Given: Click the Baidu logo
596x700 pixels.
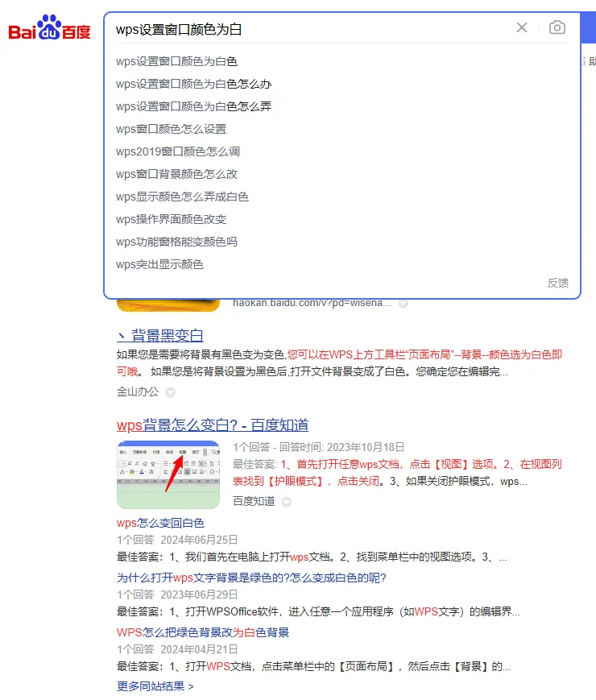Looking at the screenshot, I should click(49, 27).
